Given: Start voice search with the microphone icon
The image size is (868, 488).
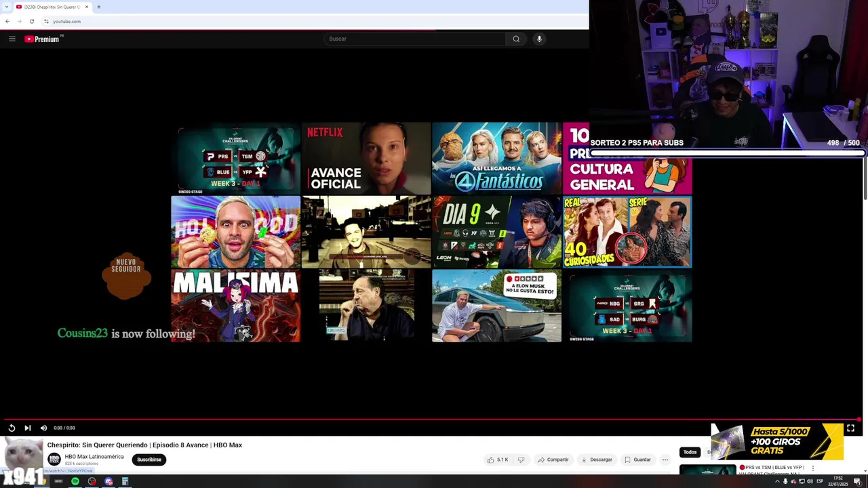Looking at the screenshot, I should tap(539, 39).
